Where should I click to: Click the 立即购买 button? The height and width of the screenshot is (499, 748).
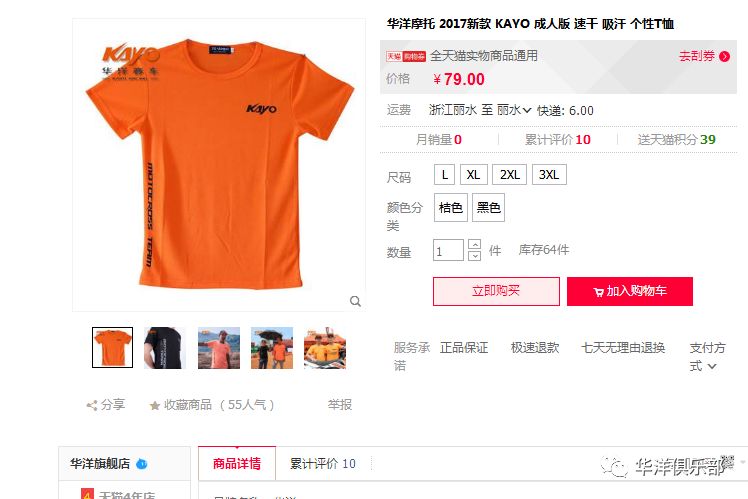pos(496,291)
